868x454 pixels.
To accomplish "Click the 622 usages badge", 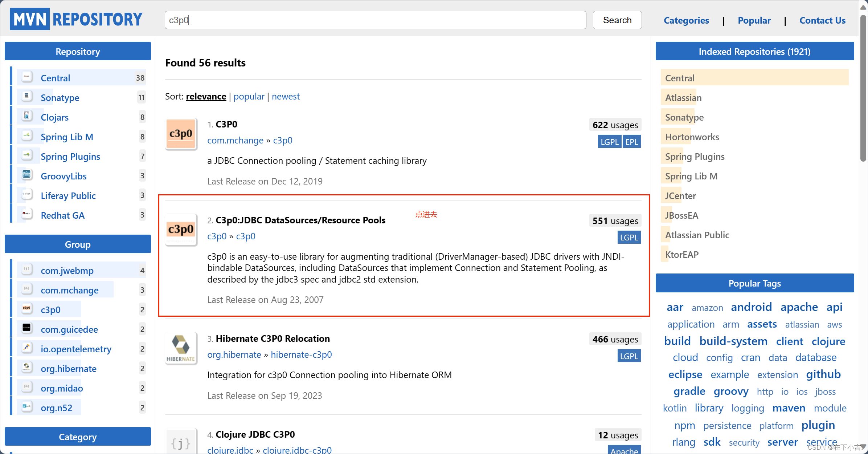I will click(615, 125).
